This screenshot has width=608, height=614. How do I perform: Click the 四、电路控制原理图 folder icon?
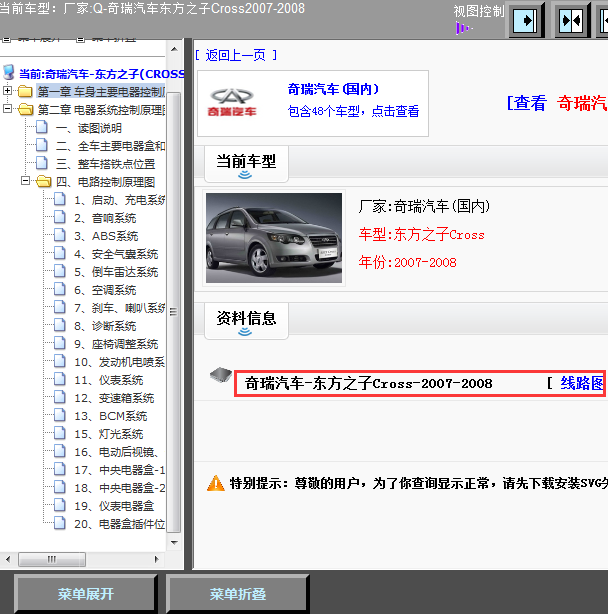coord(43,181)
